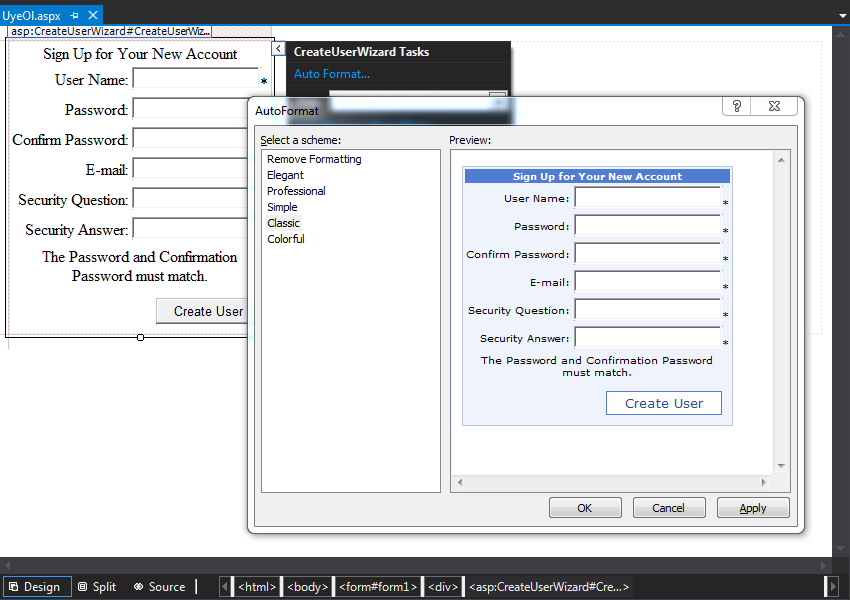Select the <form#form1> breadcrumb tag
Screen dimensions: 850x600
point(378,586)
